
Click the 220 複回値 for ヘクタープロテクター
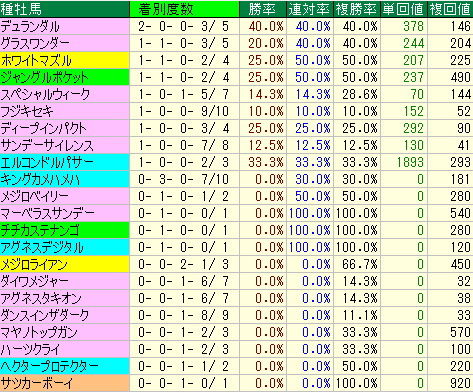pos(460,366)
